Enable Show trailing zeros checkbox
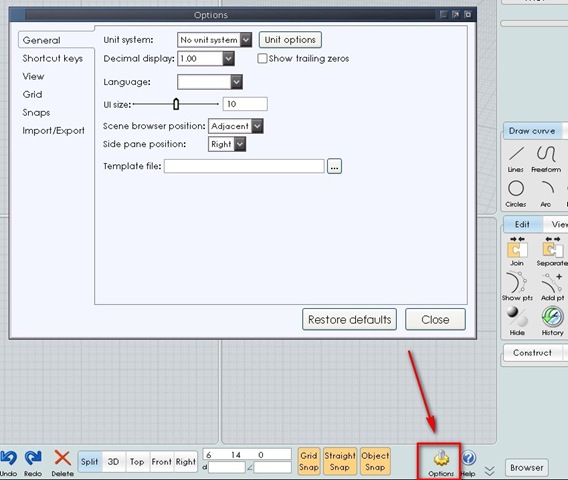This screenshot has height=480, width=568. (x=262, y=58)
